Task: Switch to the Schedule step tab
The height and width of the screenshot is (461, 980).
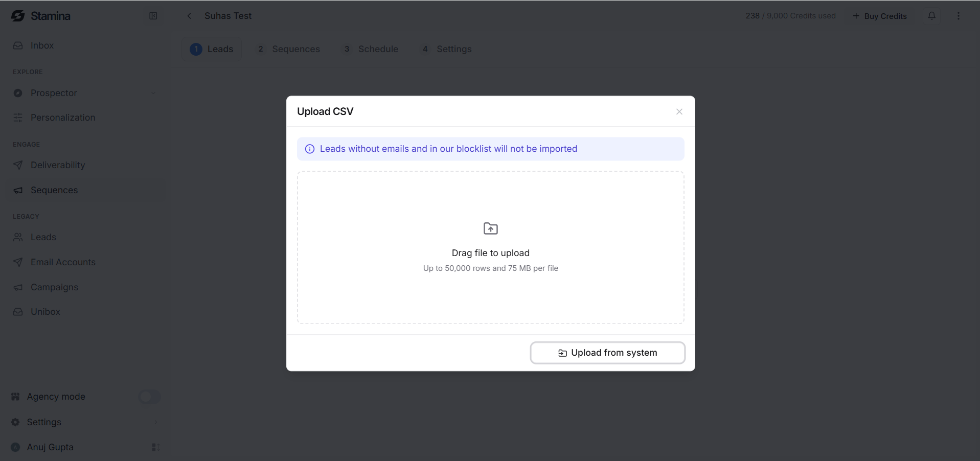Action: coord(371,49)
